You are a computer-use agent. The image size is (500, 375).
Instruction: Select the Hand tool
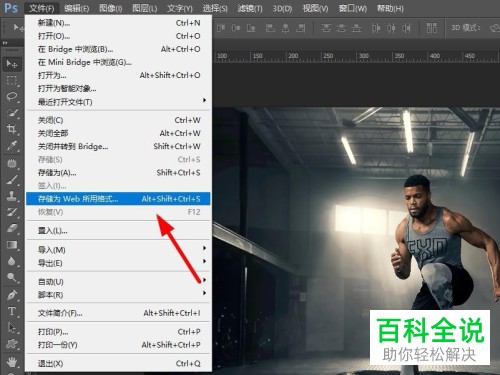12,361
